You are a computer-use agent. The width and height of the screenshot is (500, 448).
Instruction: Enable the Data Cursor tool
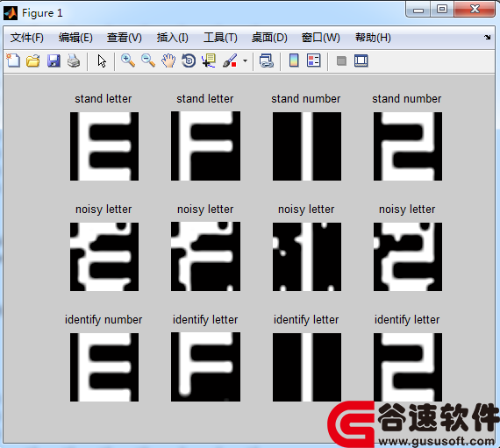209,60
